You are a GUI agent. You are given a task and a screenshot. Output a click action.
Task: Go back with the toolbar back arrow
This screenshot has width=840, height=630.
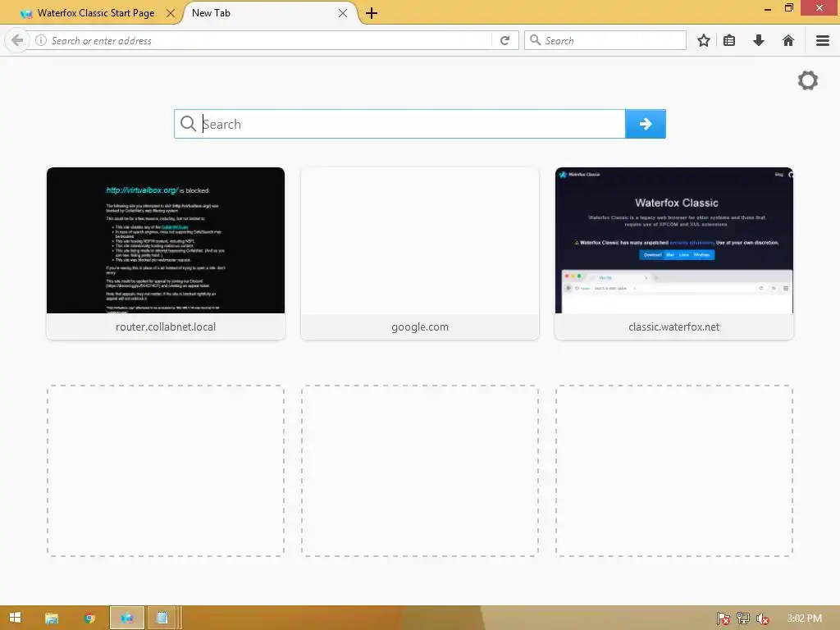pyautogui.click(x=17, y=40)
